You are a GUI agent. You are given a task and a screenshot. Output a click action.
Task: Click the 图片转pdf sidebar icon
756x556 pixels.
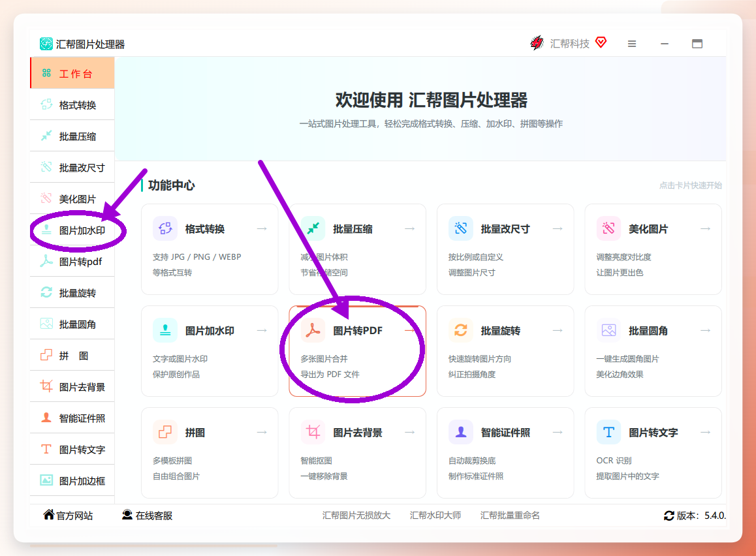click(46, 261)
